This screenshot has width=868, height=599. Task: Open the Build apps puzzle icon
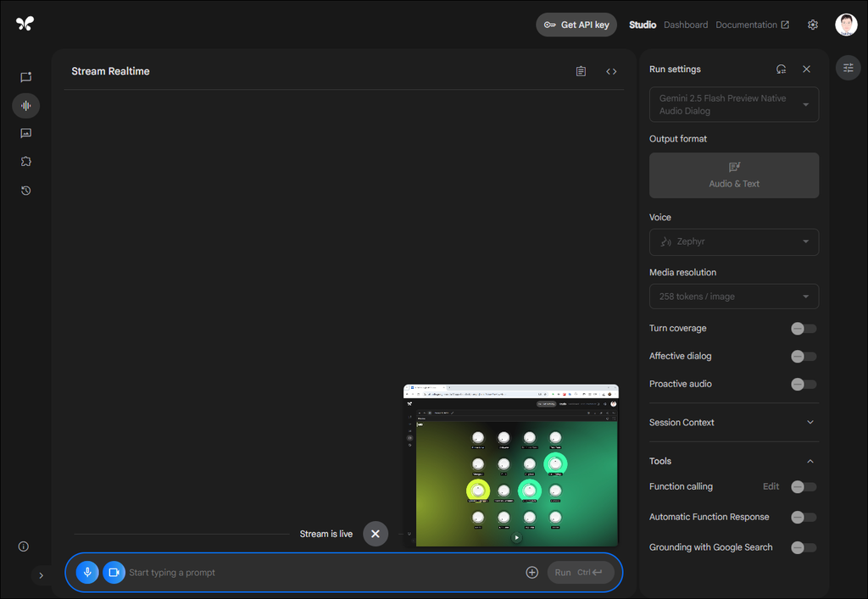click(x=26, y=162)
